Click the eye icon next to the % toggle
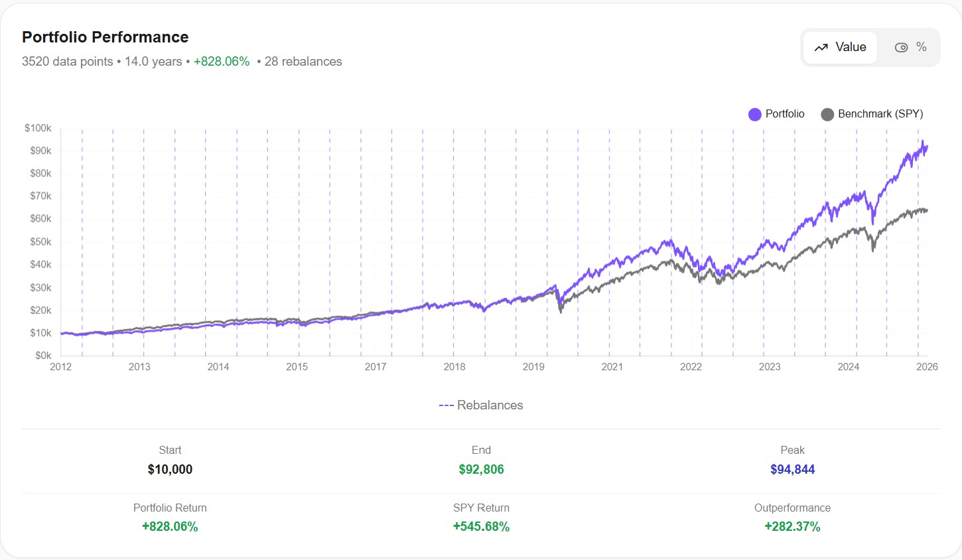The image size is (962, 560). coord(901,48)
